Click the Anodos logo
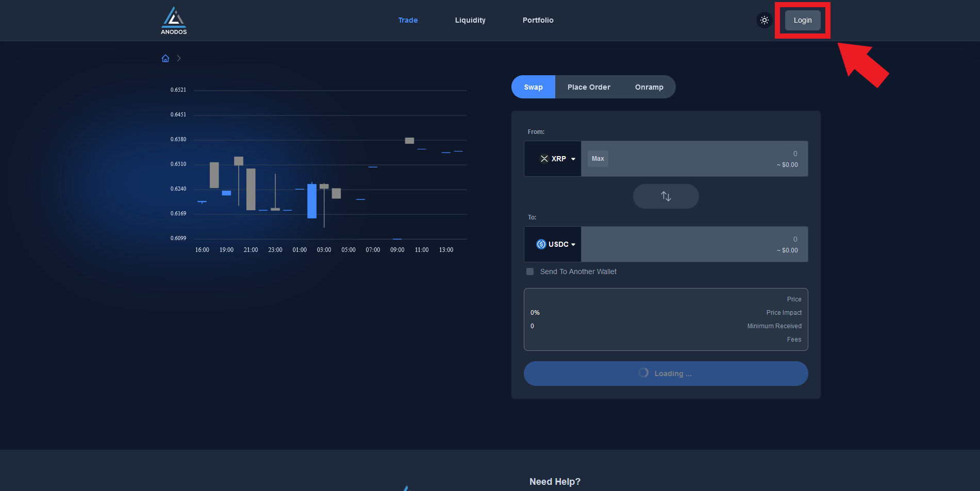Image resolution: width=980 pixels, height=491 pixels. (x=174, y=21)
